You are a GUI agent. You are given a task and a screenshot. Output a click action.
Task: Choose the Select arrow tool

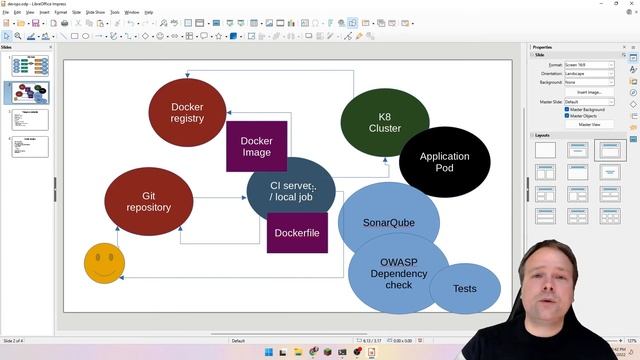pyautogui.click(x=6, y=36)
